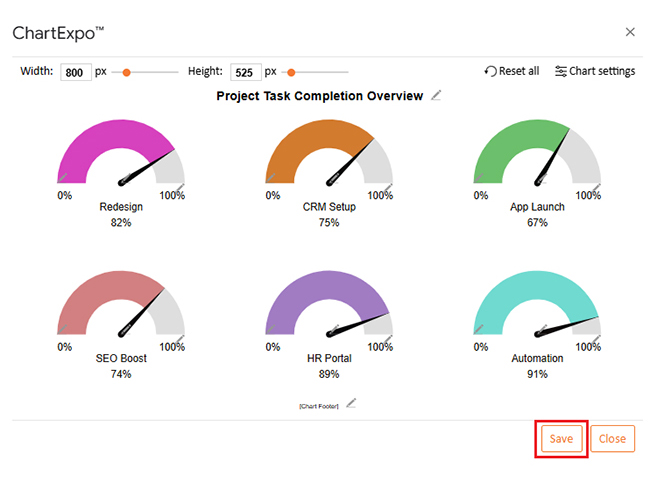Close the ChartExpo dialog with the X

tap(630, 32)
